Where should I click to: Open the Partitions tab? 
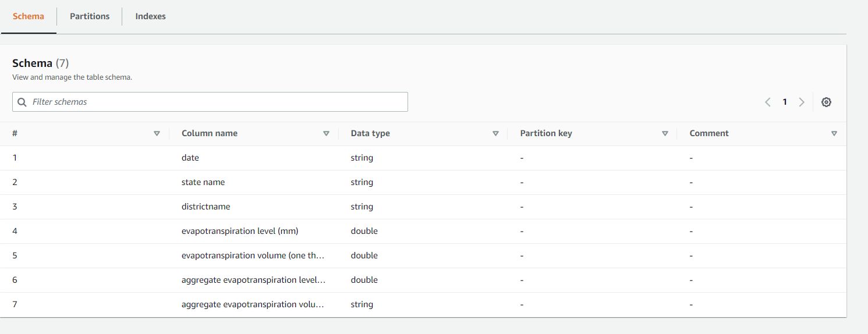click(x=90, y=16)
